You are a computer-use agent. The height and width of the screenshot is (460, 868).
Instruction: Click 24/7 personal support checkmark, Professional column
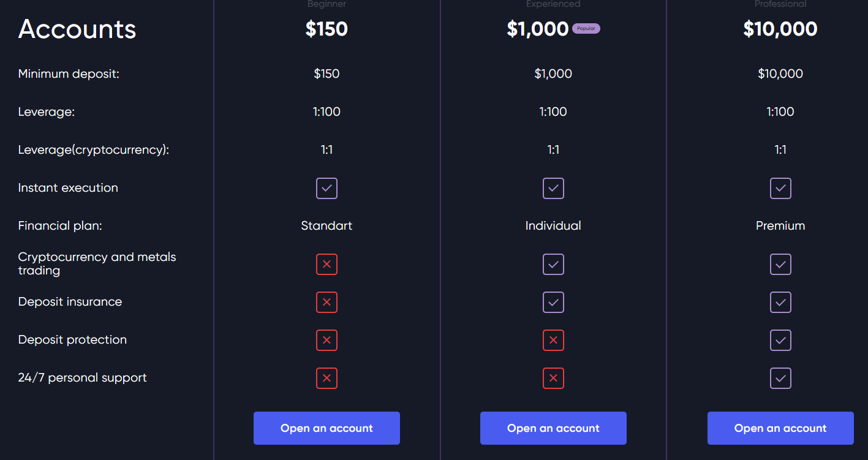(780, 379)
